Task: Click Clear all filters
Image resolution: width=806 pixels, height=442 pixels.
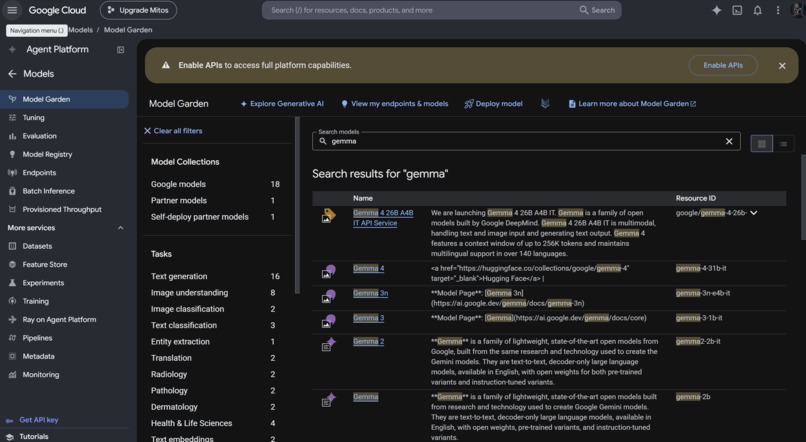Action: click(173, 131)
